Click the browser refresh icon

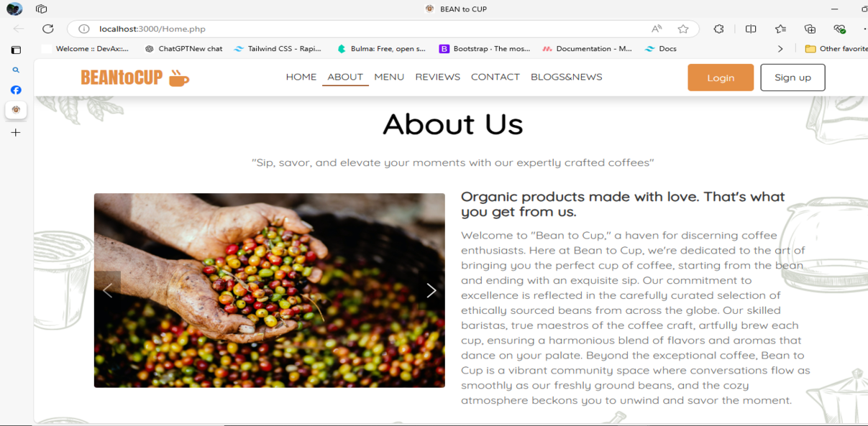48,29
